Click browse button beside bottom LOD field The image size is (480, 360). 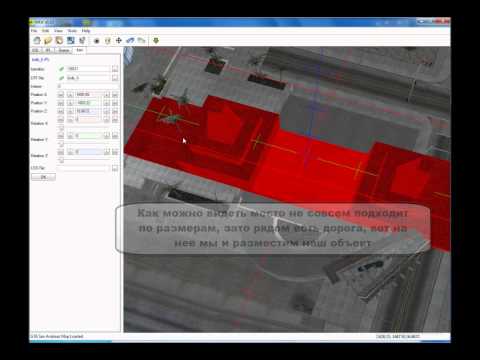(x=115, y=168)
